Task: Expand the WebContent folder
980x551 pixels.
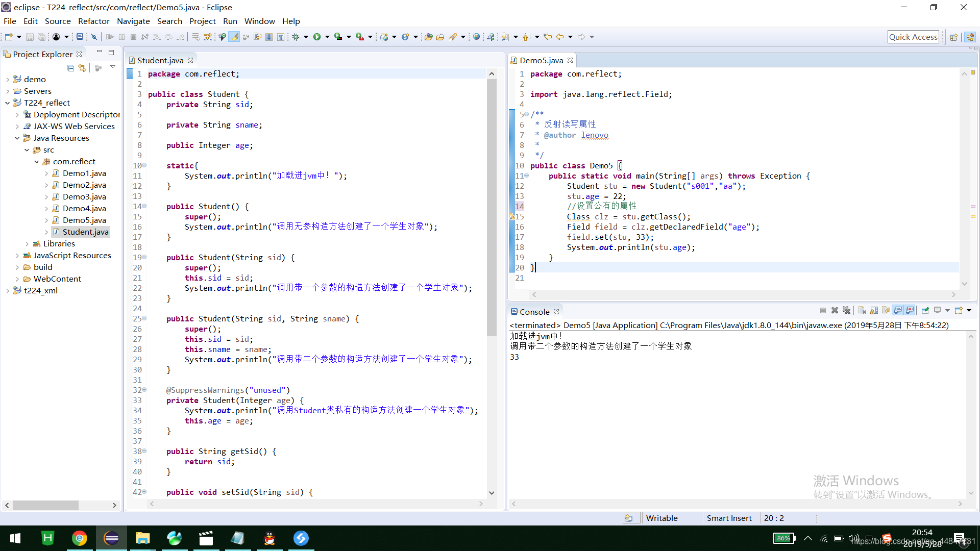Action: [17, 279]
